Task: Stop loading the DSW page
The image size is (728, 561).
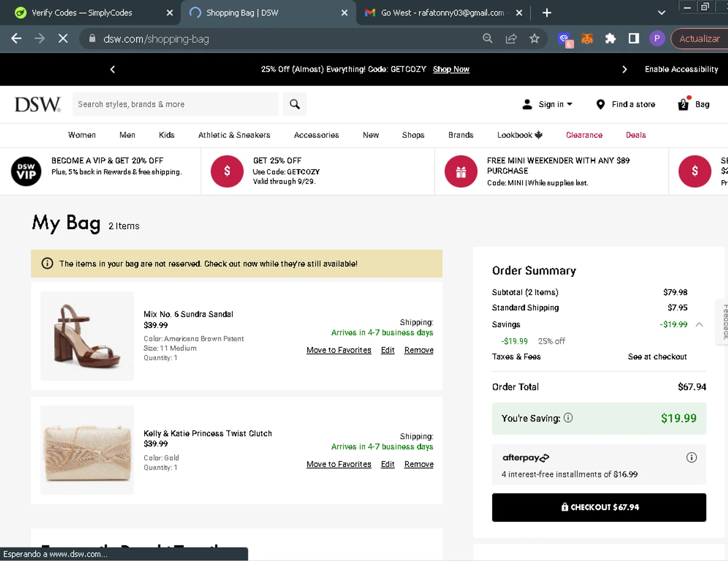Action: click(63, 39)
